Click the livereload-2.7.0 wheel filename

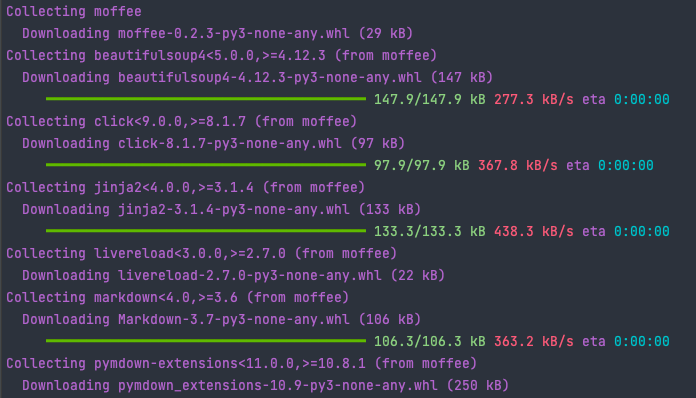click(249, 276)
